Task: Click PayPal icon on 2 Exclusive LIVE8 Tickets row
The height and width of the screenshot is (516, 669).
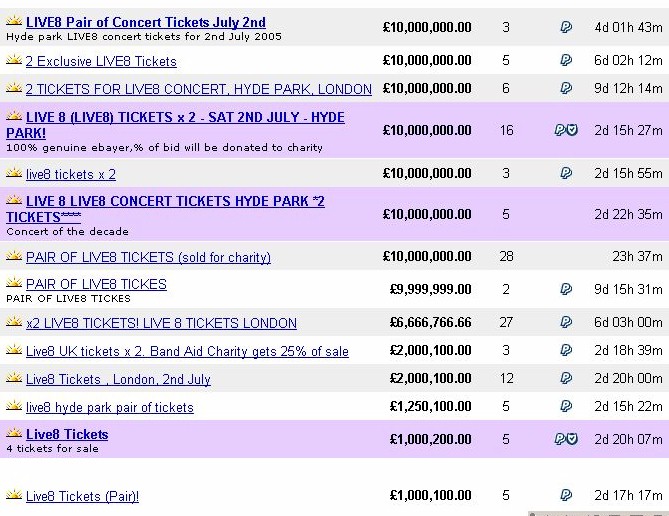Action: tap(566, 60)
